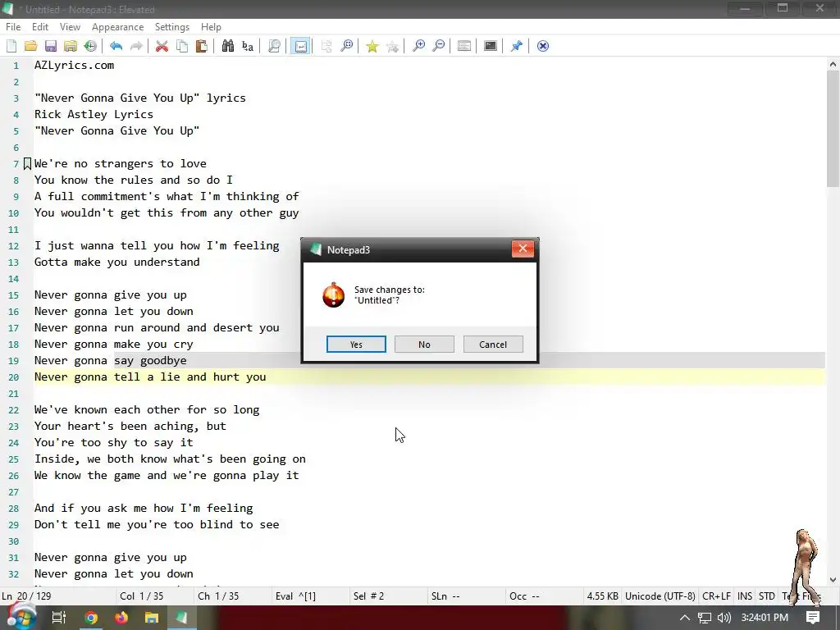The image size is (840, 630).
Task: Click the Open file folder icon
Action: click(x=30, y=46)
